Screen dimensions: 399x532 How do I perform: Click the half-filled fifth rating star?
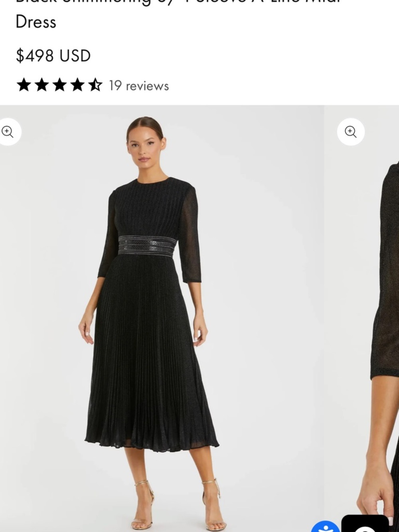click(95, 85)
